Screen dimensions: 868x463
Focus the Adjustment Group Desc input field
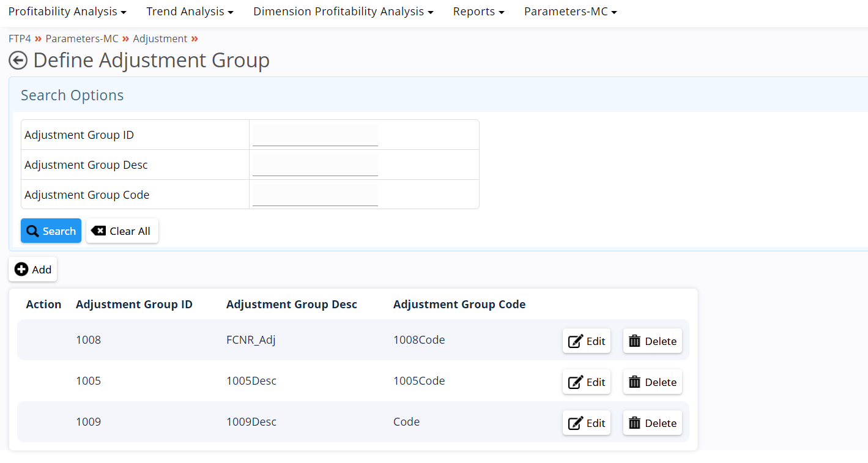click(x=315, y=165)
